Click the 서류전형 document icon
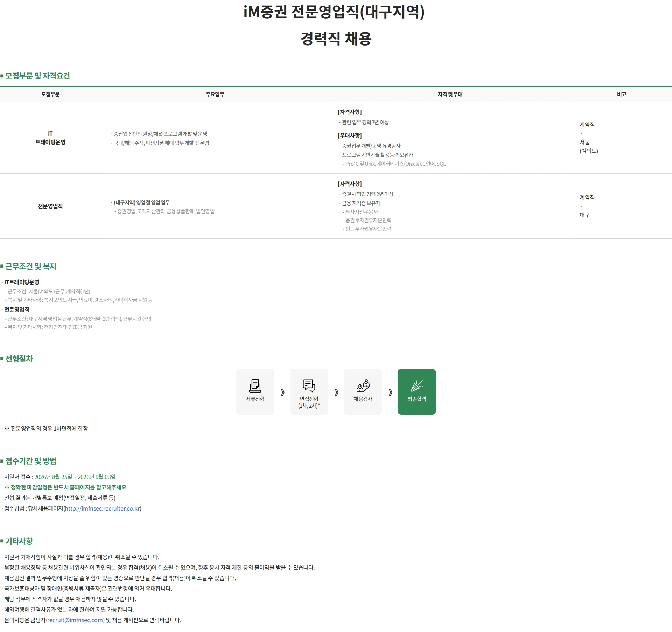Screen dimensions: 672x632 (x=255, y=386)
